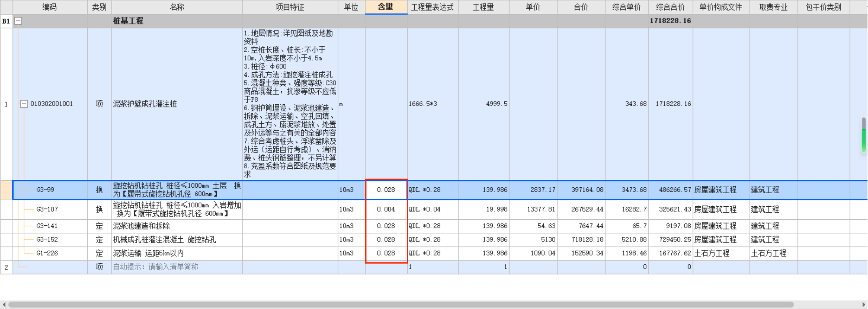Image resolution: width=868 pixels, height=309 pixels.
Task: Select the 工程量 column header
Action: click(484, 7)
